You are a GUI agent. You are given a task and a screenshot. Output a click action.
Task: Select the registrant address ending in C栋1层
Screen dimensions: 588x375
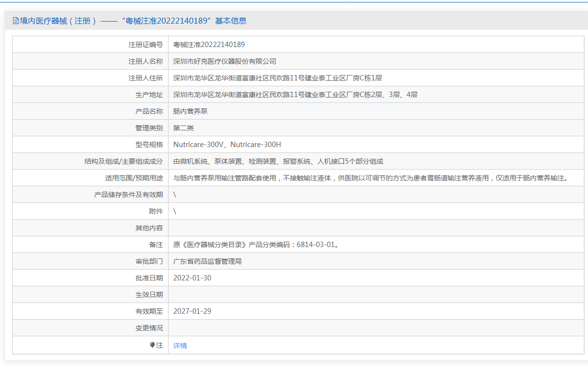pyautogui.click(x=277, y=78)
